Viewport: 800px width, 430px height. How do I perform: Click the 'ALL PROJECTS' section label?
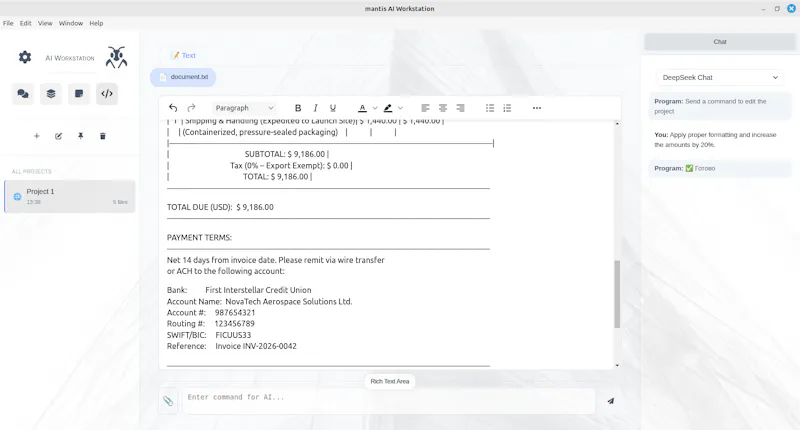coord(32,171)
